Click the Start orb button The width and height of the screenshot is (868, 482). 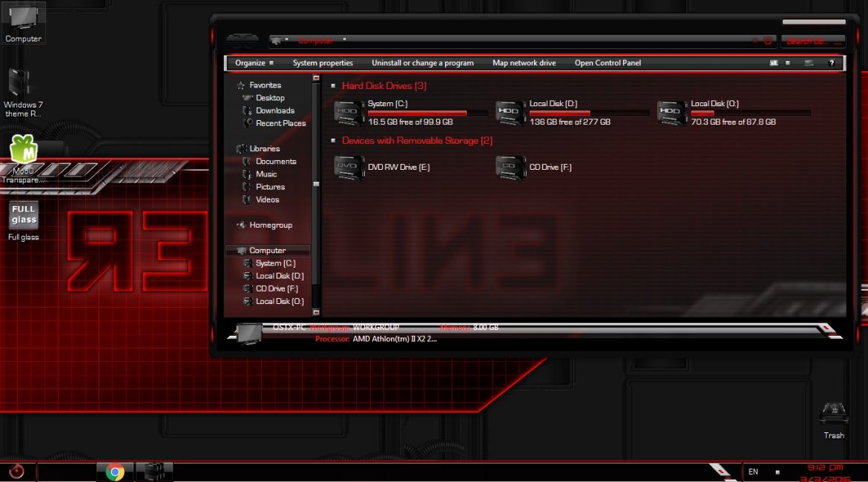click(16, 472)
